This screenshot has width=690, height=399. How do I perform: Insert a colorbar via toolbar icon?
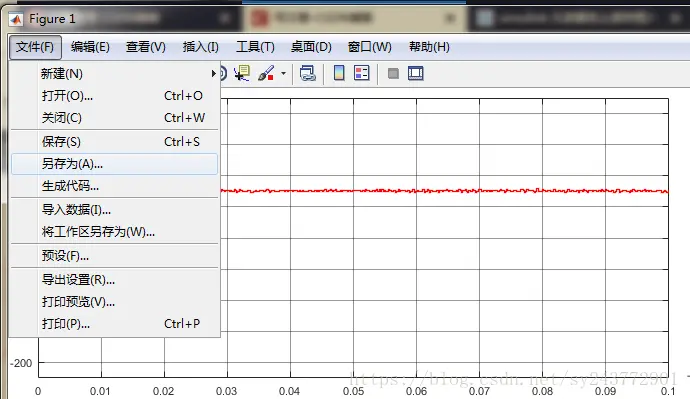[x=339, y=73]
